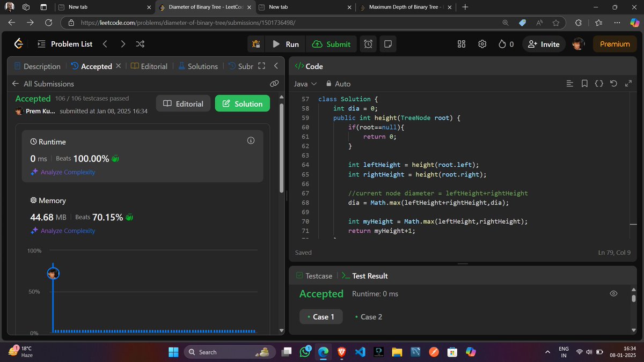Bookmark the code icon
This screenshot has width=644, height=362.
coord(584,84)
